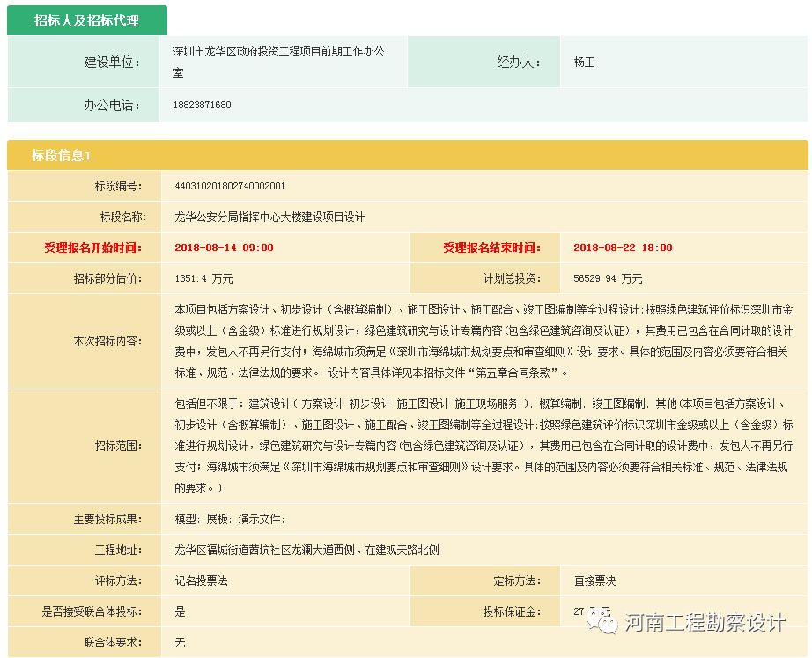The width and height of the screenshot is (812, 658).
Task: Click the 无 value for 联合体要求
Action: tap(180, 642)
